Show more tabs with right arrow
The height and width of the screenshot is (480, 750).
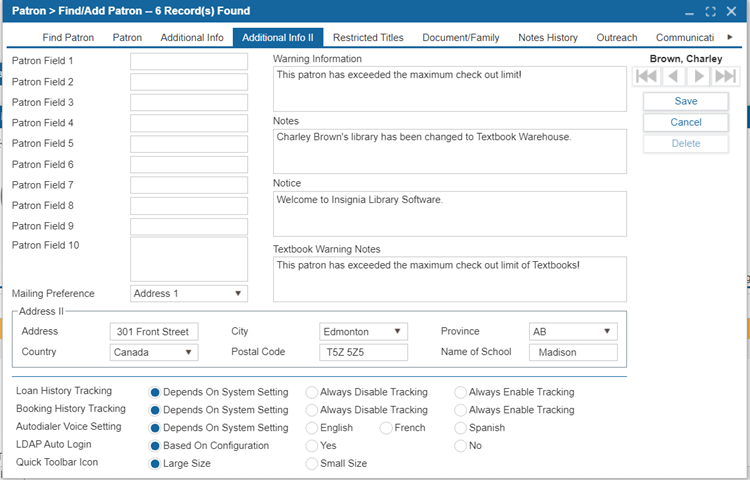click(x=730, y=37)
